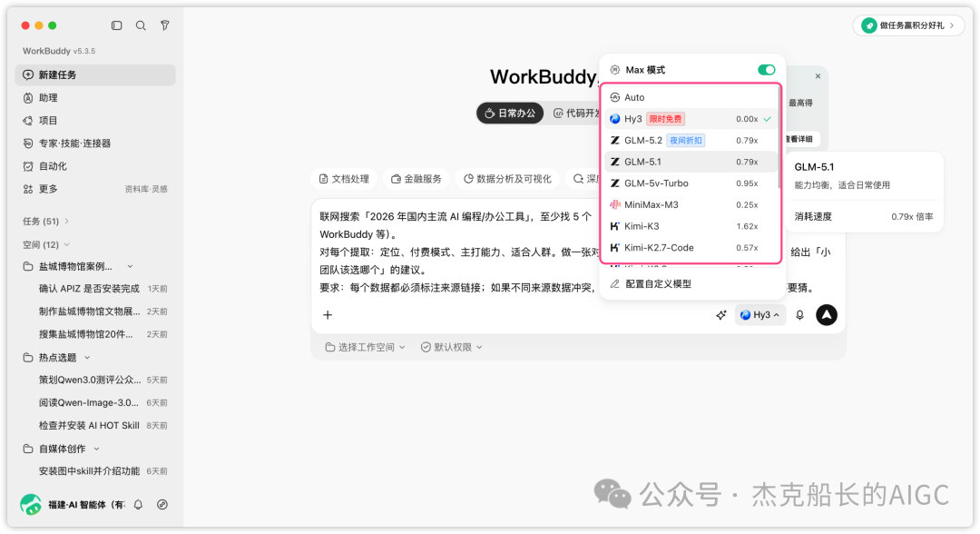Open 新建任务 in the sidebar

click(x=95, y=75)
